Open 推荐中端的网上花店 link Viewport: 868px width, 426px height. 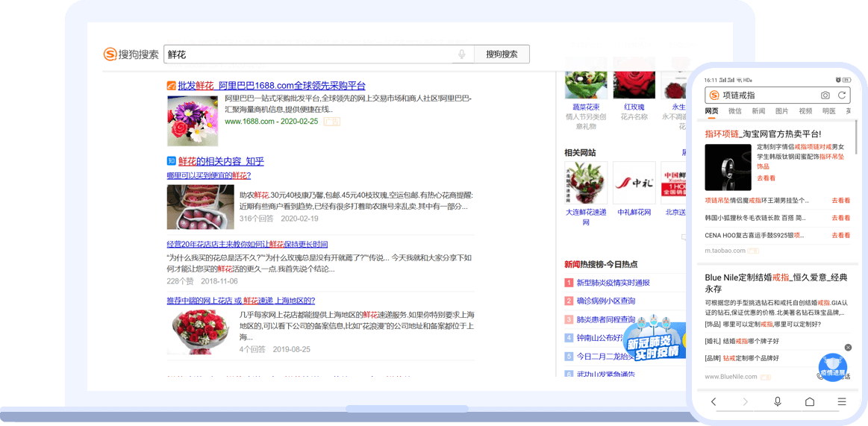tap(241, 301)
